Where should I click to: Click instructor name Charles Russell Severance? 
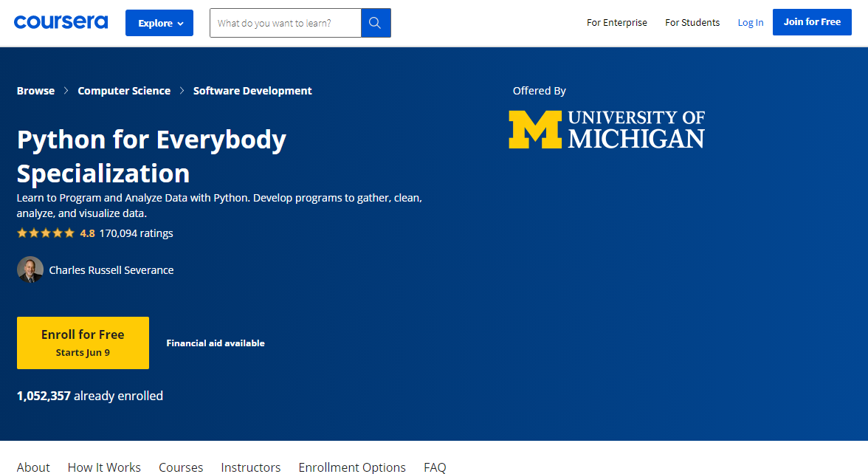pos(111,270)
